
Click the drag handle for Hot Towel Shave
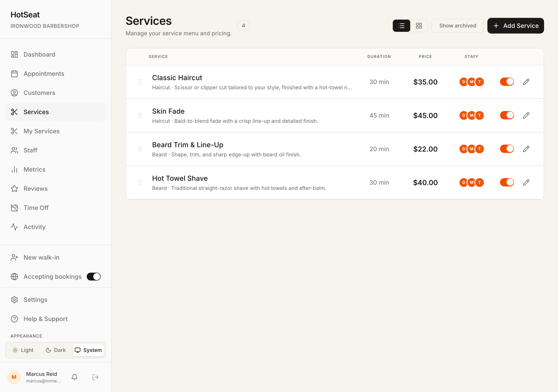tap(140, 182)
